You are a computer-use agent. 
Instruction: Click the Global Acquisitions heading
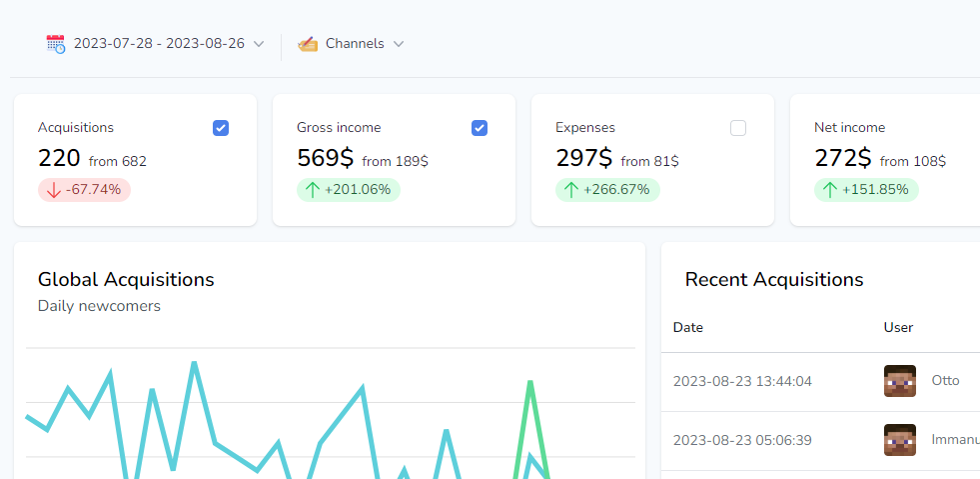126,280
